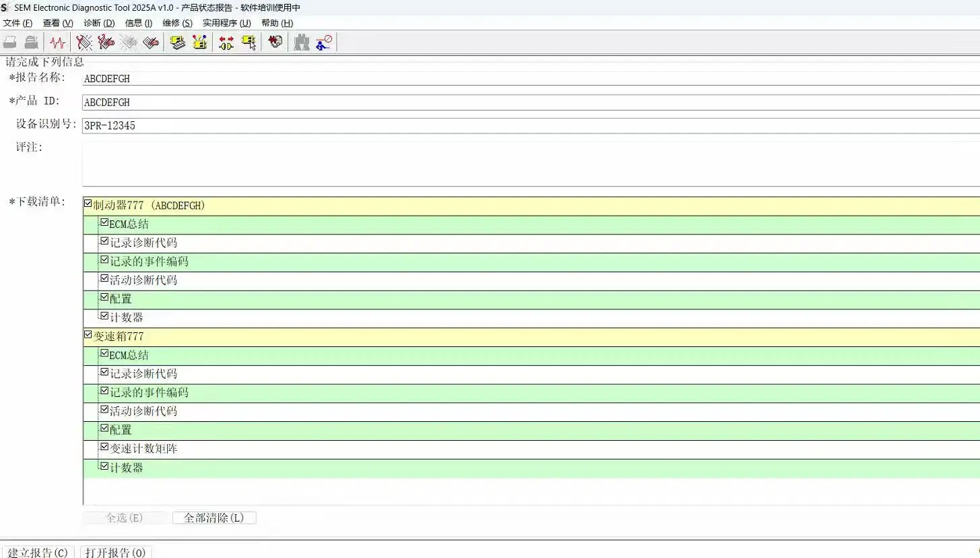The width and height of the screenshot is (980, 558).
Task: Click the Print toolbar icon
Action: 9,42
